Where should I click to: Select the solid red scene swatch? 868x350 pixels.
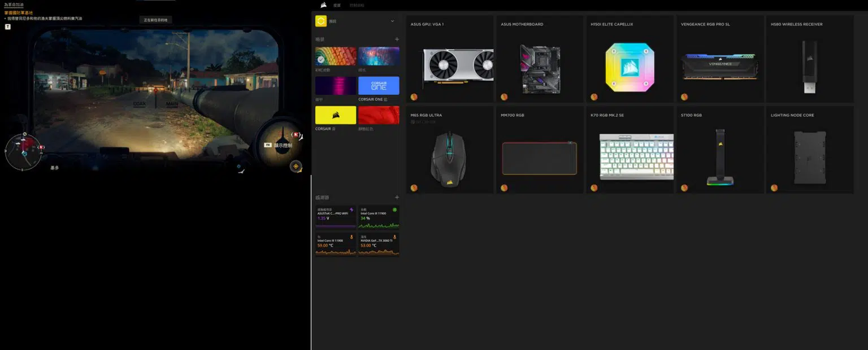coord(379,115)
